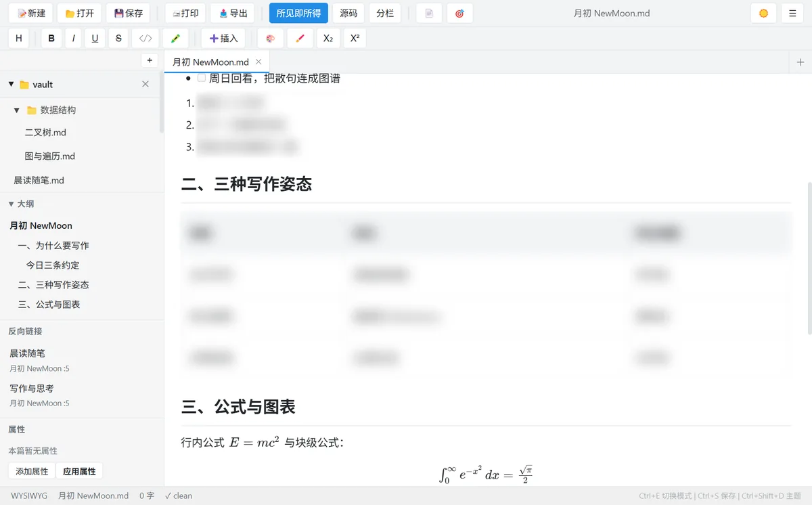Apply inline code formatting
The width and height of the screenshot is (812, 505).
click(x=145, y=39)
